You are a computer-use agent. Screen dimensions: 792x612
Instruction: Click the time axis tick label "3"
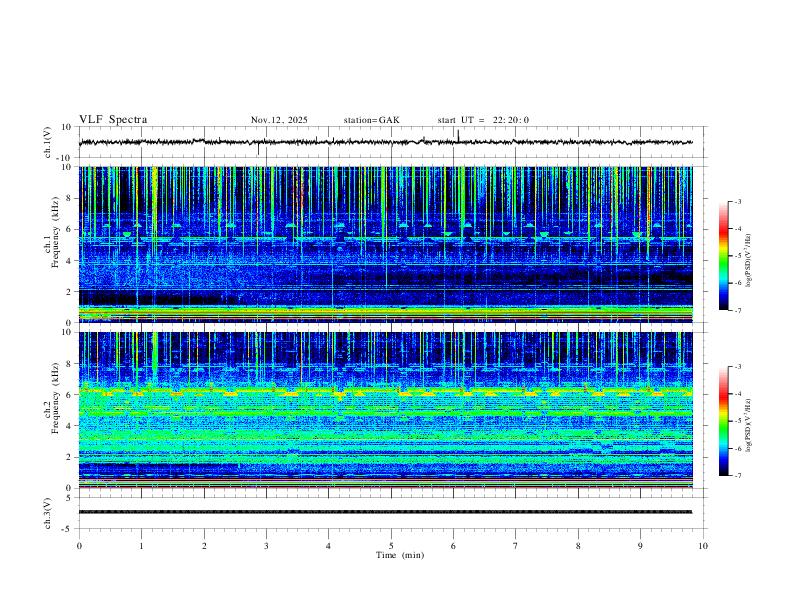(266, 546)
